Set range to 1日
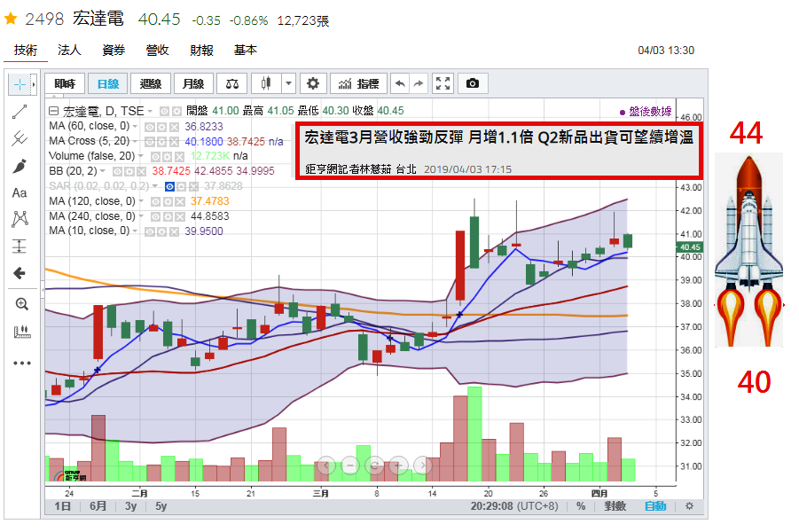This screenshot has height=532, width=799. pyautogui.click(x=63, y=506)
